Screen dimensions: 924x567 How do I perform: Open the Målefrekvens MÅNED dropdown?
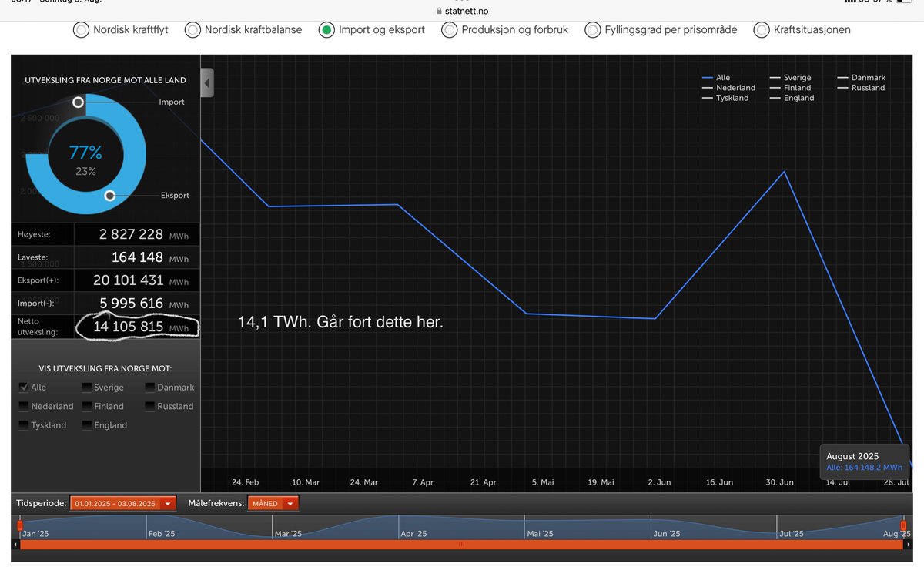(273, 504)
